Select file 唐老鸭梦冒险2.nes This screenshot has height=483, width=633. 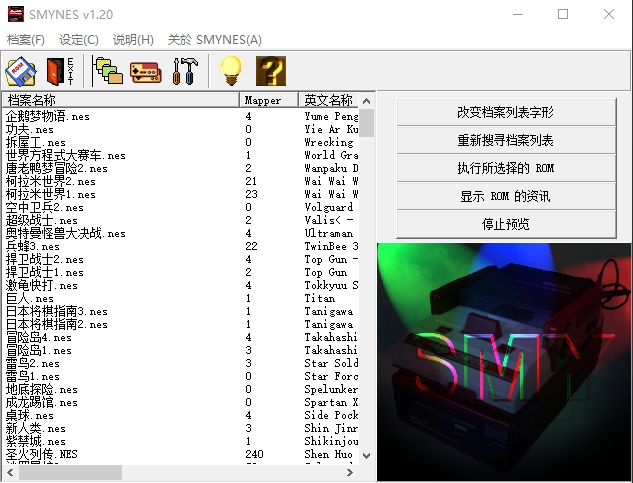click(57, 168)
